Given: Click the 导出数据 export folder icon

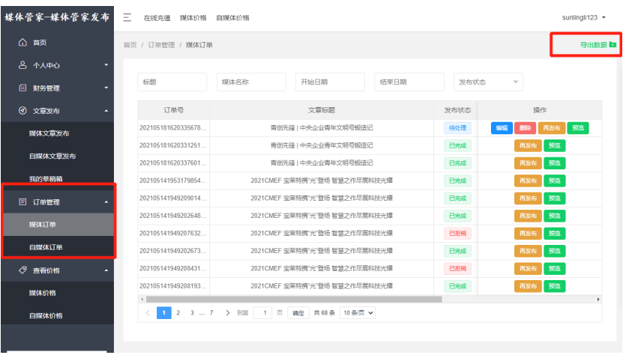Looking at the screenshot, I should (x=613, y=45).
